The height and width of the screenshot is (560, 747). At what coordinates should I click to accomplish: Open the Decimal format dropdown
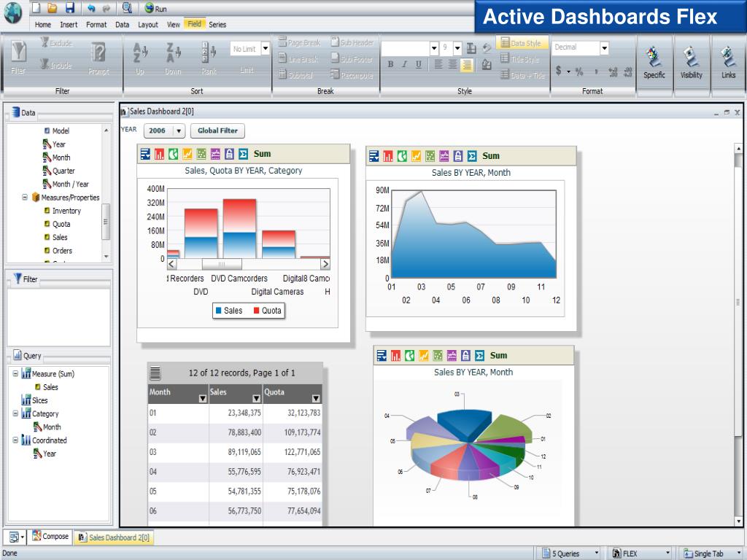[604, 47]
